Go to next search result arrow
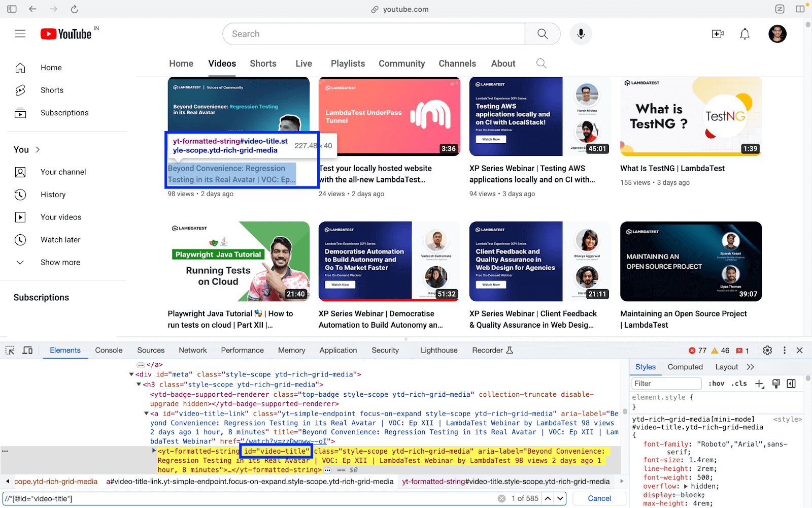 tap(560, 499)
